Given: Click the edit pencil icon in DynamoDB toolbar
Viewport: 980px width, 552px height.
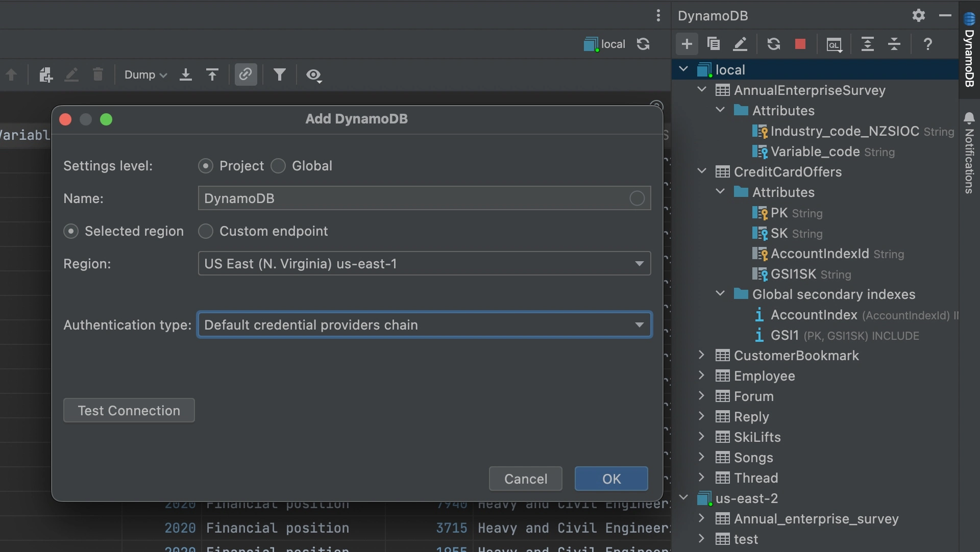Looking at the screenshot, I should pos(740,44).
